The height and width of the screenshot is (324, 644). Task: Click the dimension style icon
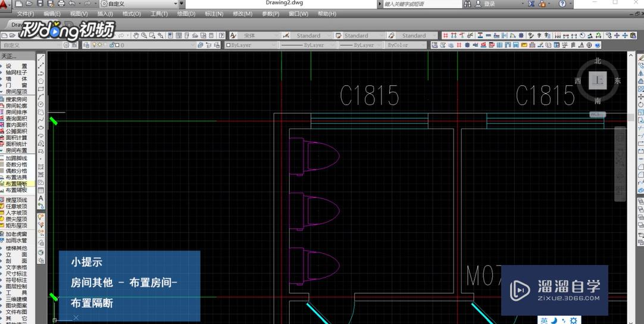coord(287,35)
